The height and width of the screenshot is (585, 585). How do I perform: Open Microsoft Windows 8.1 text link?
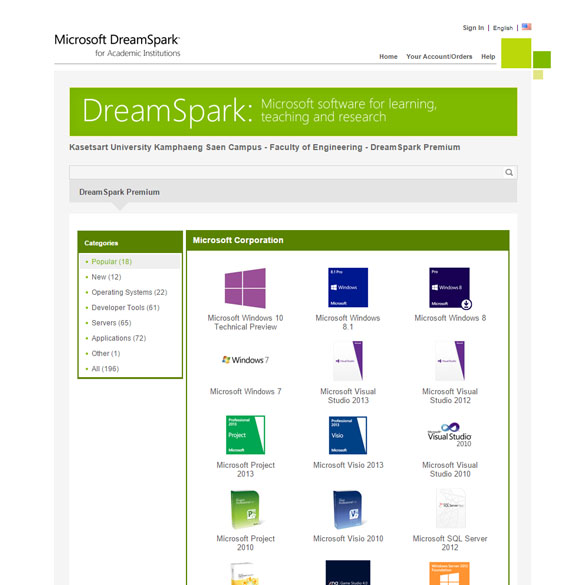click(x=348, y=322)
